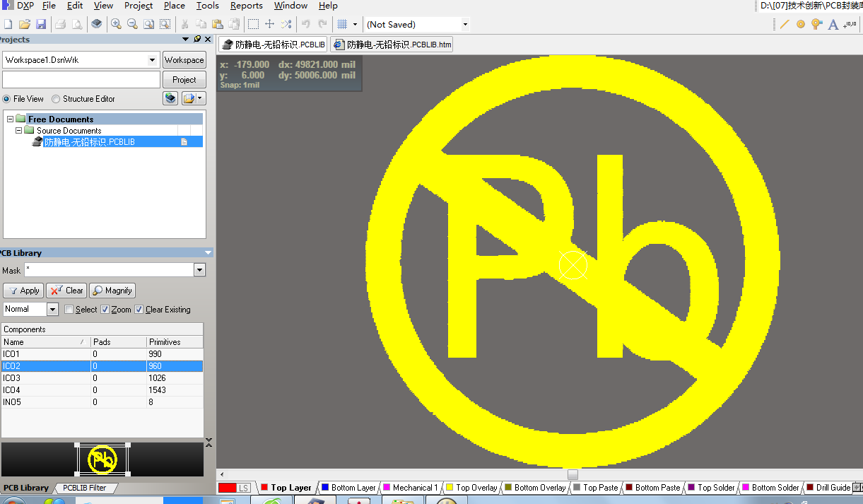
Task: Zoom out with the magnifier minus icon
Action: coord(132,24)
